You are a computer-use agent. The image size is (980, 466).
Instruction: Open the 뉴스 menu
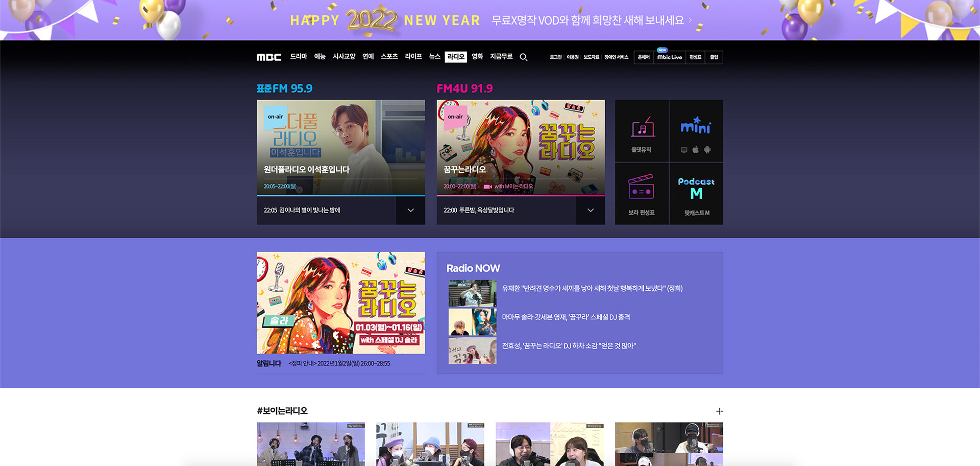[x=434, y=57]
